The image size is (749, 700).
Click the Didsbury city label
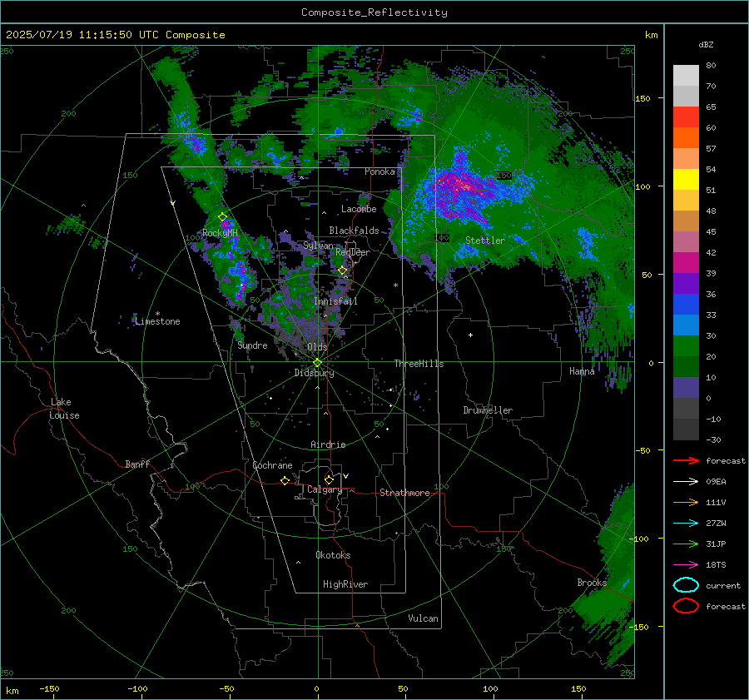click(x=314, y=373)
